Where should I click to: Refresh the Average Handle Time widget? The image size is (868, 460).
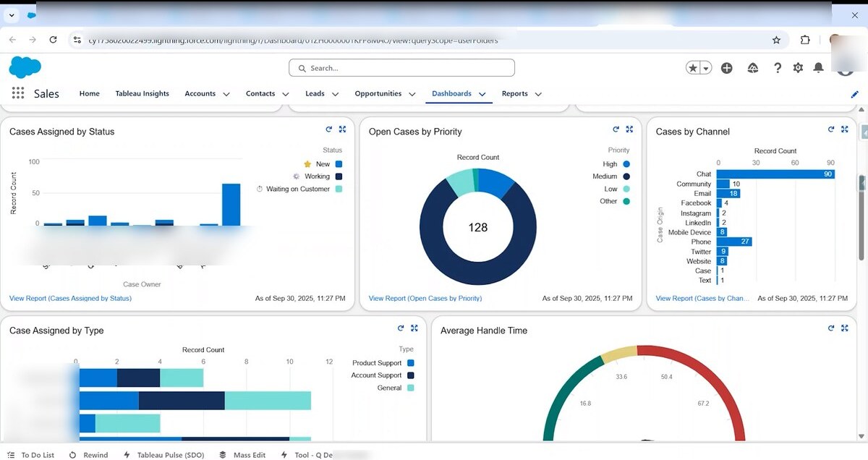click(x=831, y=328)
